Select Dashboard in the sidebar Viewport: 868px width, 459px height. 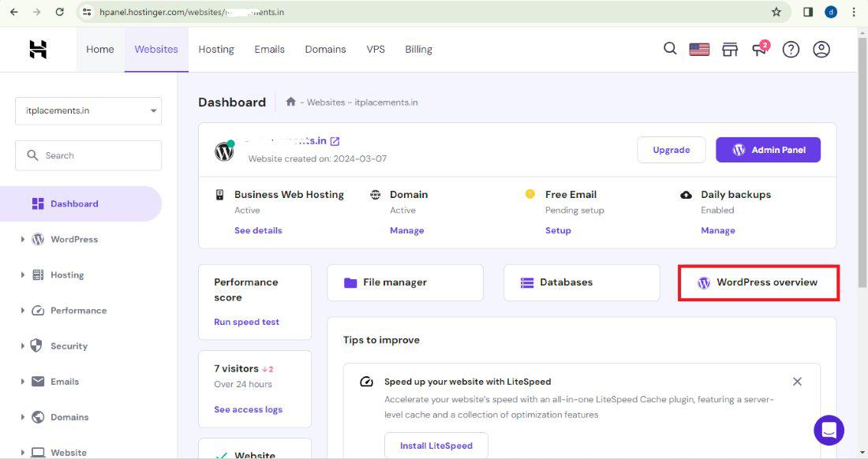click(x=80, y=203)
